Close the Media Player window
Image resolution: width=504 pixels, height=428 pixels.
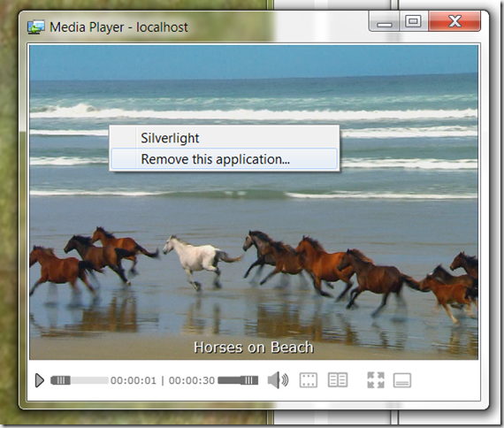(x=454, y=21)
